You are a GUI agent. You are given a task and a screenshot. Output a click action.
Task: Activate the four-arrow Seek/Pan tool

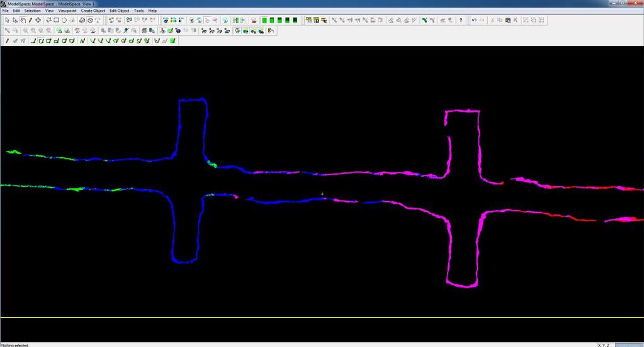[x=38, y=20]
